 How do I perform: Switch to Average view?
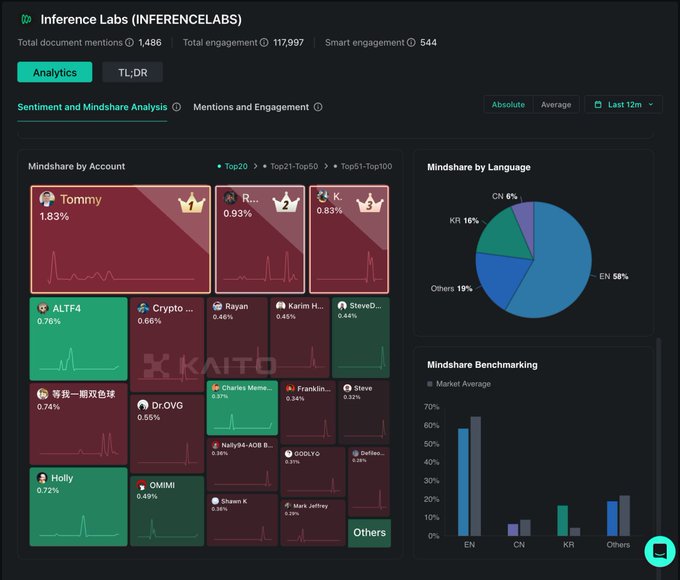[556, 105]
